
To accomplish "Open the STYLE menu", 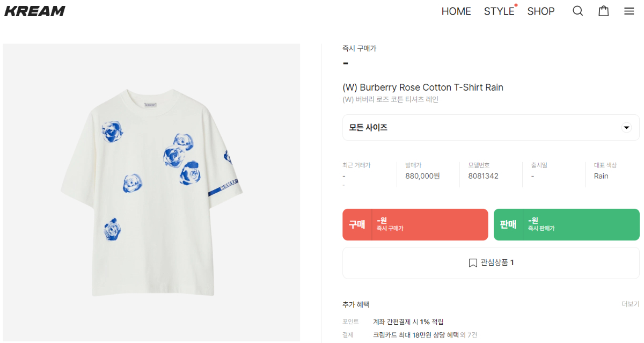I will pos(499,11).
